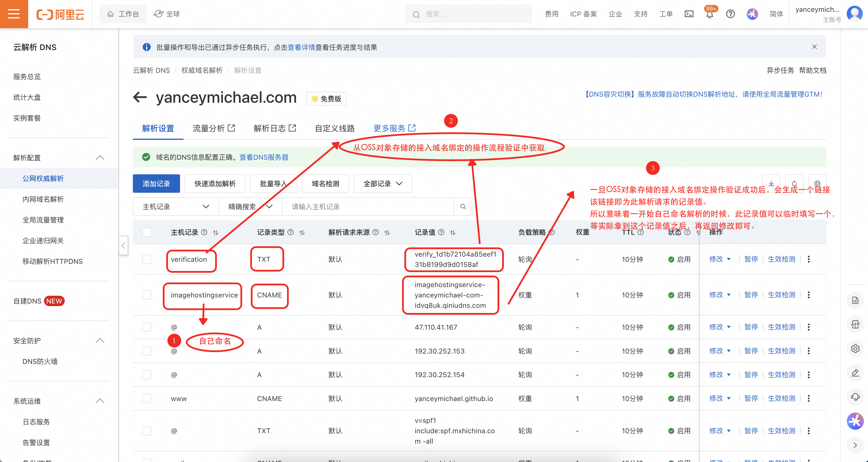Open the Cloud Shell terminal icon
The width and height of the screenshot is (868, 462).
pos(689,14)
